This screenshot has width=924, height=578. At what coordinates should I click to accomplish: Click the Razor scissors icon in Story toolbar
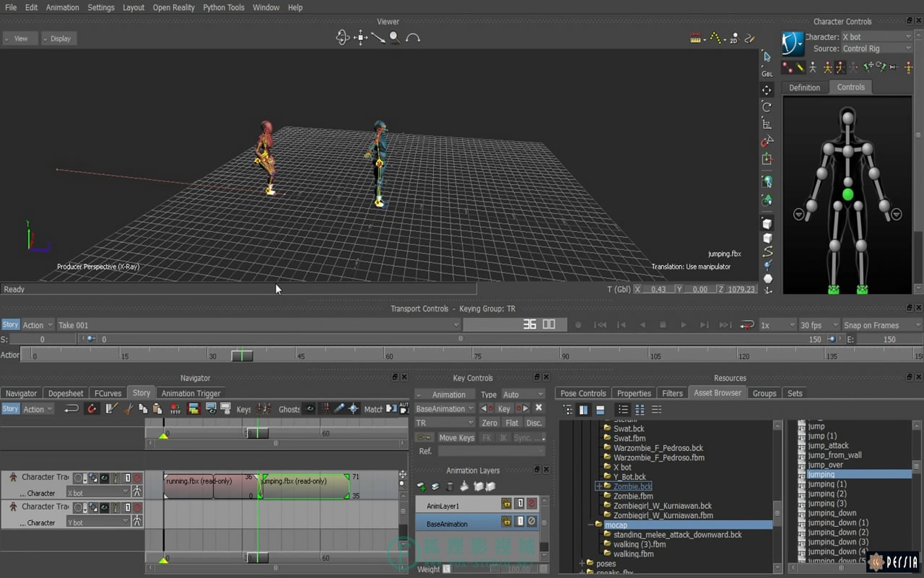[x=128, y=409]
